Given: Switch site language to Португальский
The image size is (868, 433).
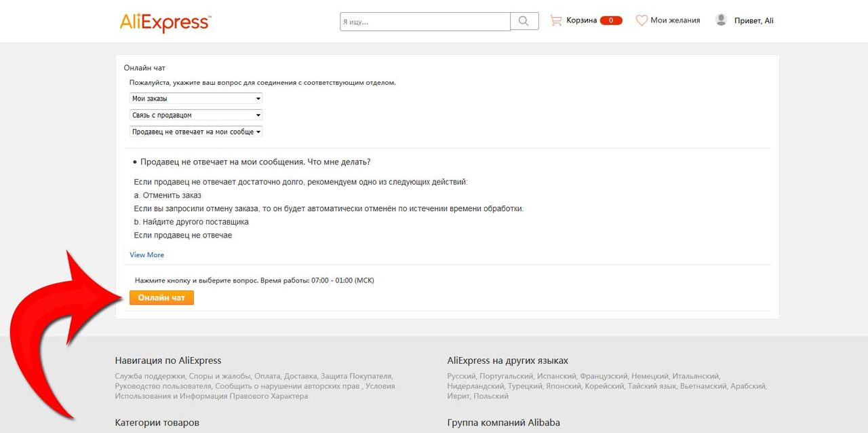Looking at the screenshot, I should tap(506, 376).
